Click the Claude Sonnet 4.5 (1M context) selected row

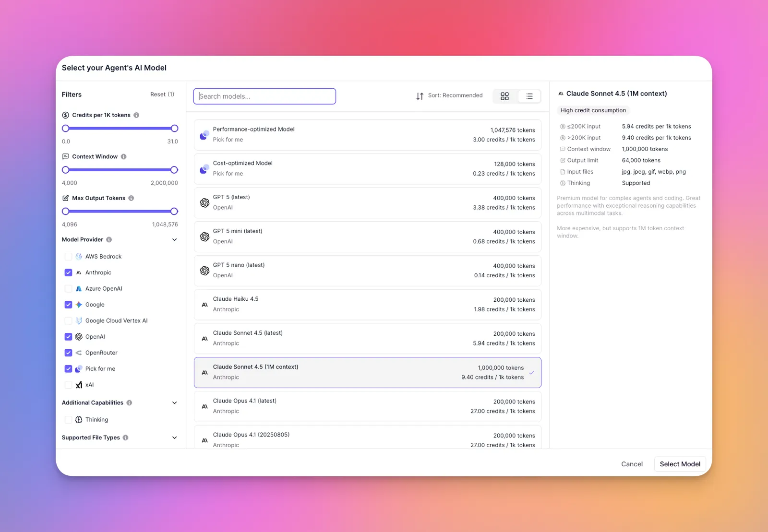(x=368, y=372)
